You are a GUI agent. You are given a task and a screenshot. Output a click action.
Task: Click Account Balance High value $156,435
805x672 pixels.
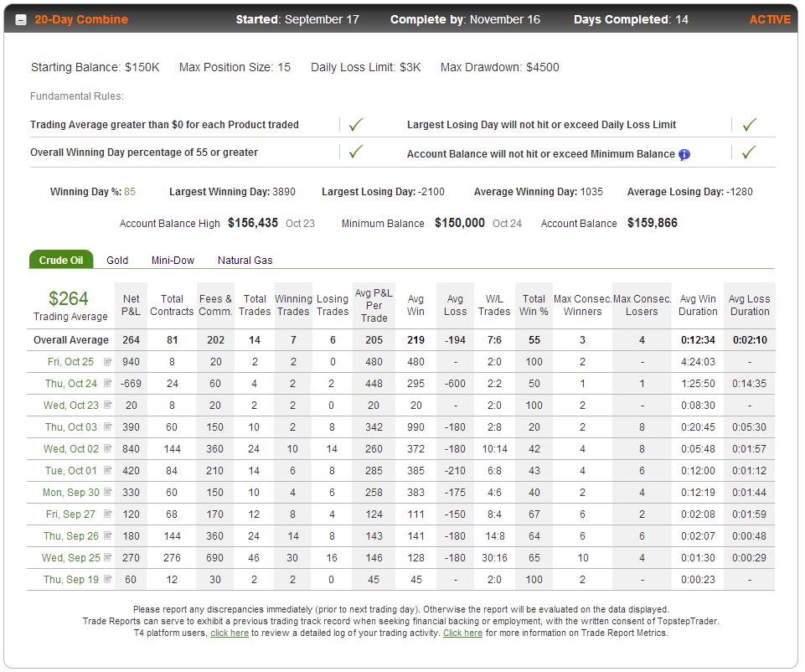tap(253, 223)
